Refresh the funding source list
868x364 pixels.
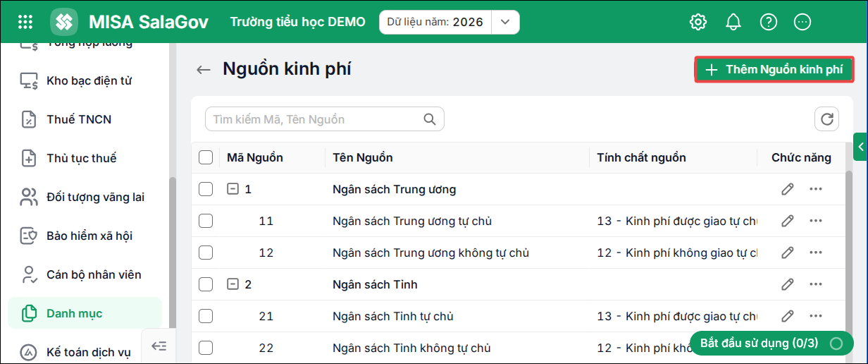coord(827,119)
